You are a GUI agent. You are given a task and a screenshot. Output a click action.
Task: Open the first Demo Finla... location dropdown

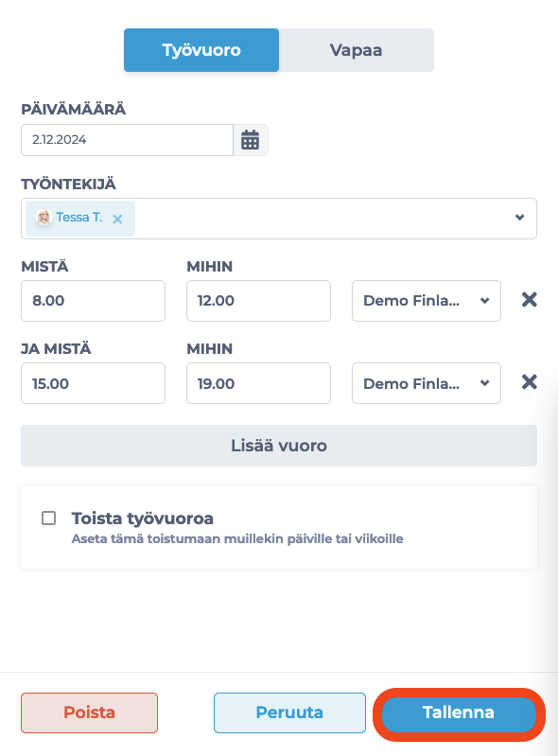tap(427, 301)
